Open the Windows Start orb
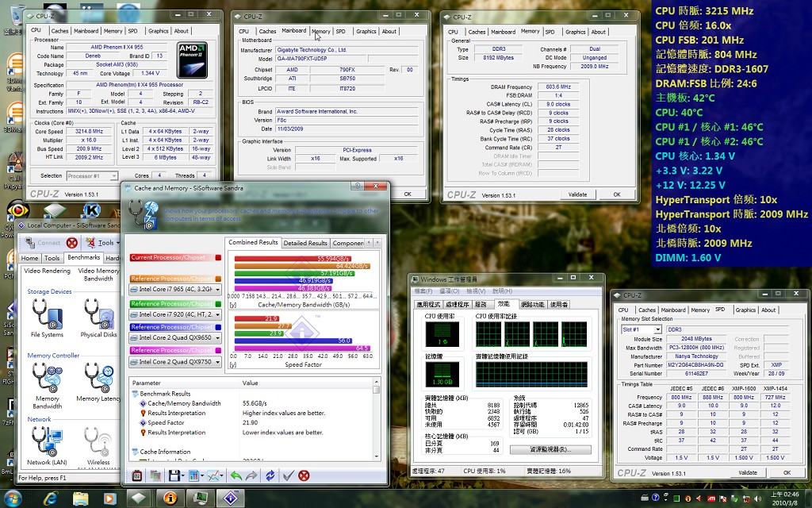The height and width of the screenshot is (508, 812). 13,498
